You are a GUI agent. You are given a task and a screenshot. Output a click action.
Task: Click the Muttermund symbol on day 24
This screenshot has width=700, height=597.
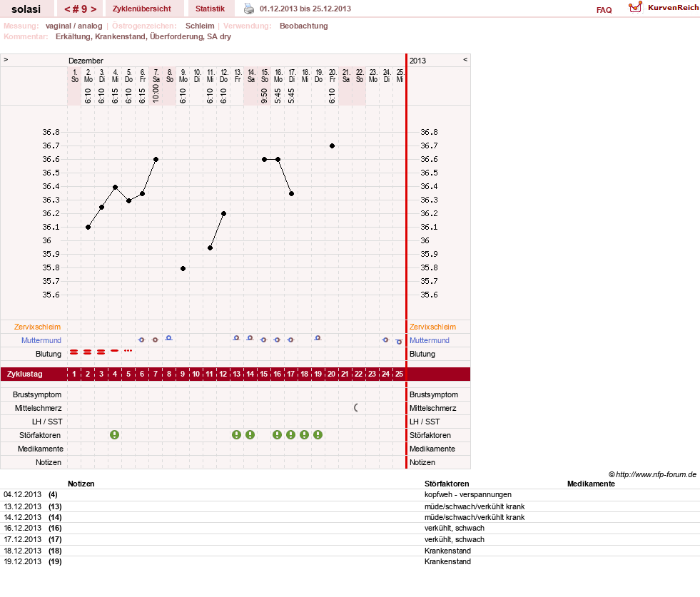click(386, 340)
